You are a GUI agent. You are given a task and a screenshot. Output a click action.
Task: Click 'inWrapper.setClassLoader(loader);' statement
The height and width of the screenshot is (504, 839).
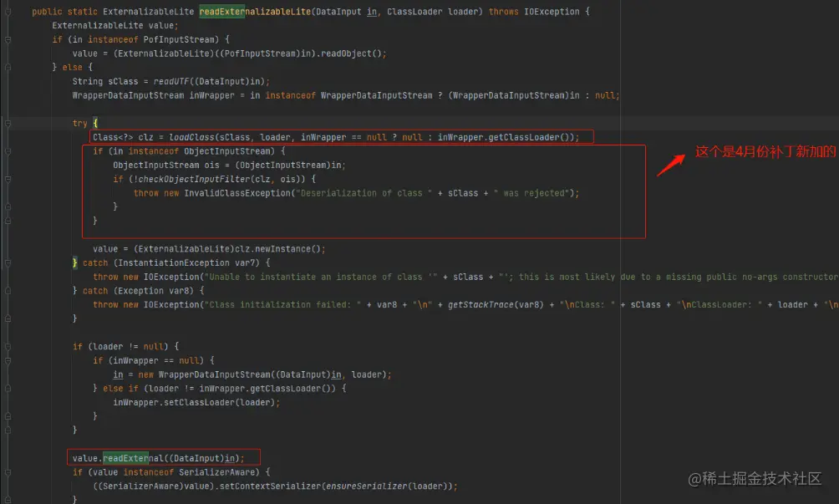pyautogui.click(x=196, y=402)
